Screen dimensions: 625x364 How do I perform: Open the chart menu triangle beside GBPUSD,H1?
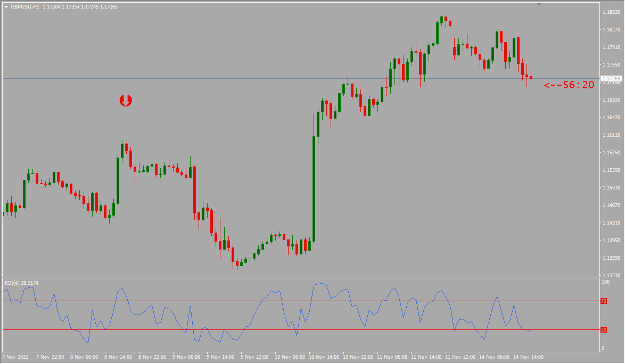(6, 7)
